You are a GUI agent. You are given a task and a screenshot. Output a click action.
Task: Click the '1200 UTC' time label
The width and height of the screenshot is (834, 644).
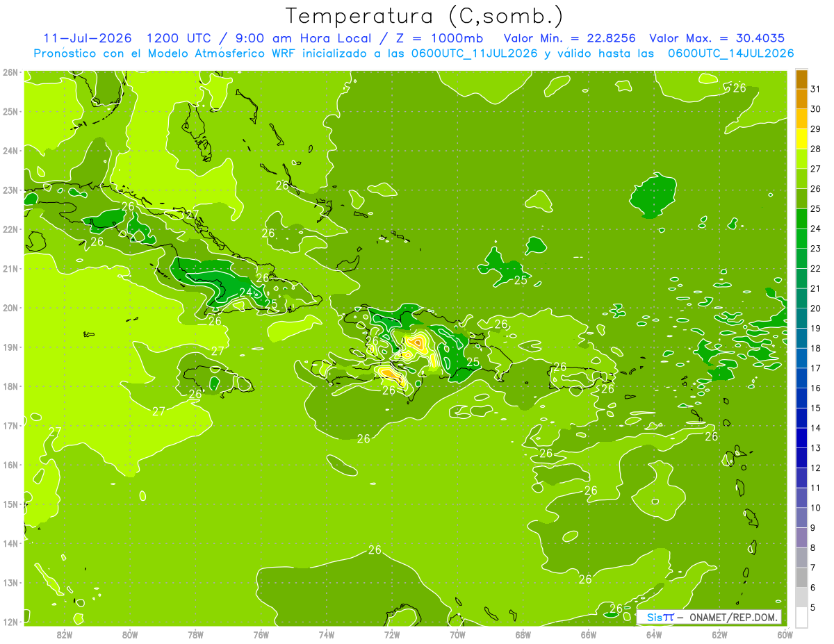pos(179,38)
